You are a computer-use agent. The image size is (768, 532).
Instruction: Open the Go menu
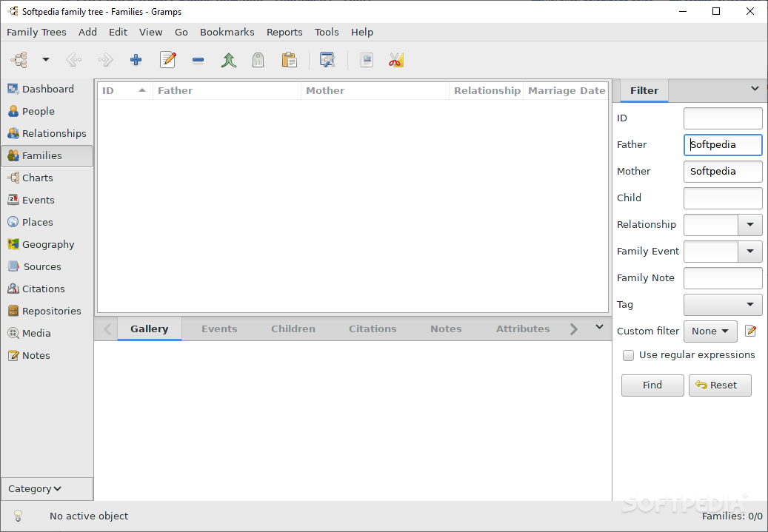181,33
